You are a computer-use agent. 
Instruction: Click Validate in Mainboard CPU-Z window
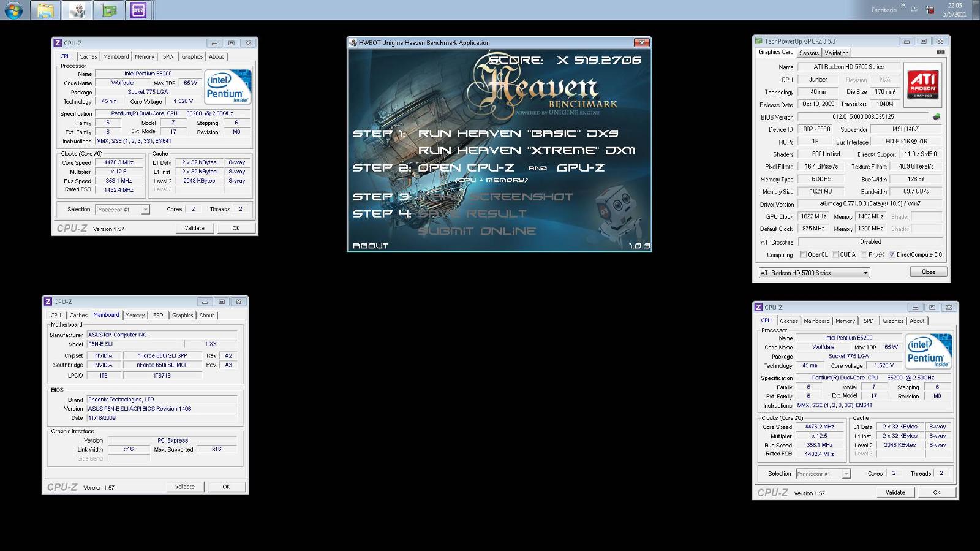tap(185, 487)
